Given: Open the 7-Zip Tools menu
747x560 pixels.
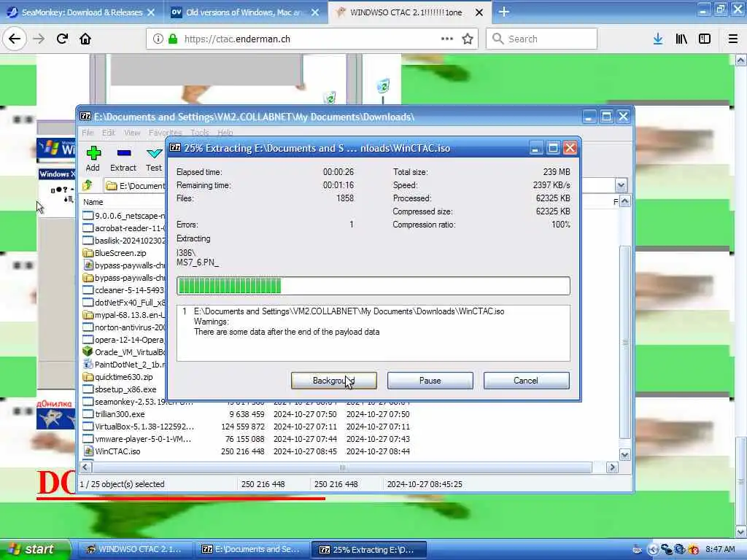Looking at the screenshot, I should pos(200,133).
